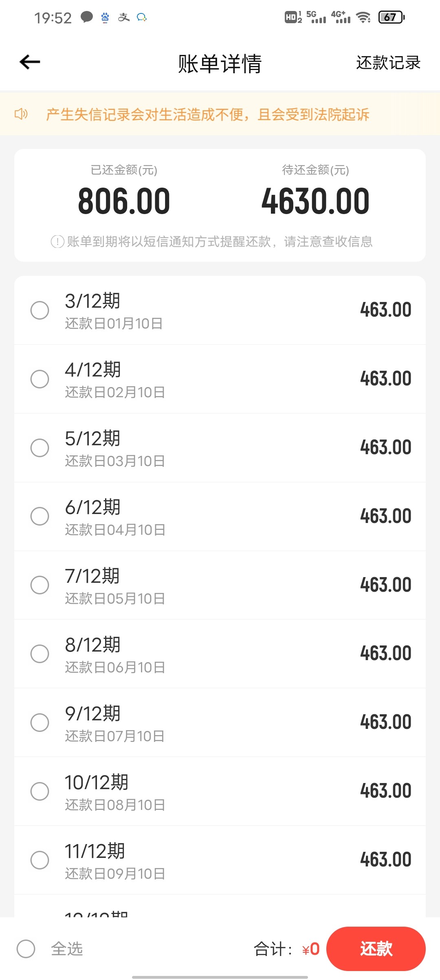Tap the info exclamation icon
Viewport: 440px width, 980px height.
click(x=57, y=242)
